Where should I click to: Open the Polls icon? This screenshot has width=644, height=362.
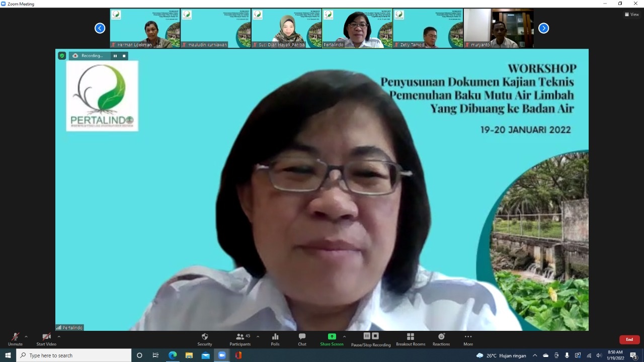coord(275,339)
